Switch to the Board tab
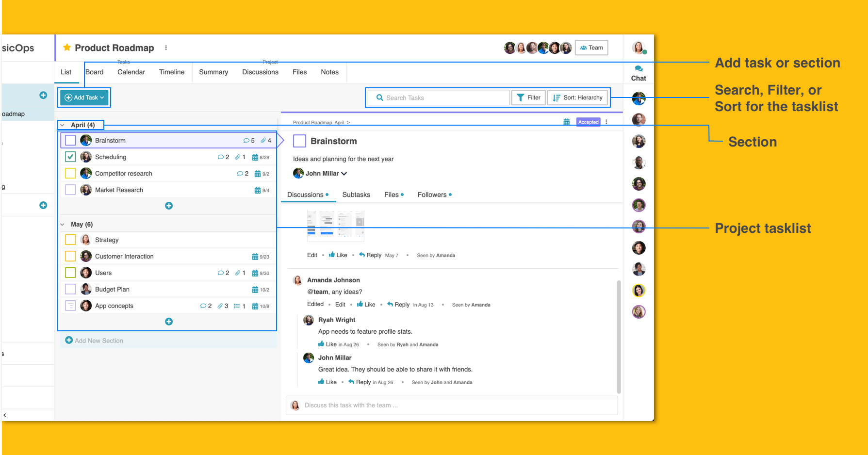 (95, 72)
